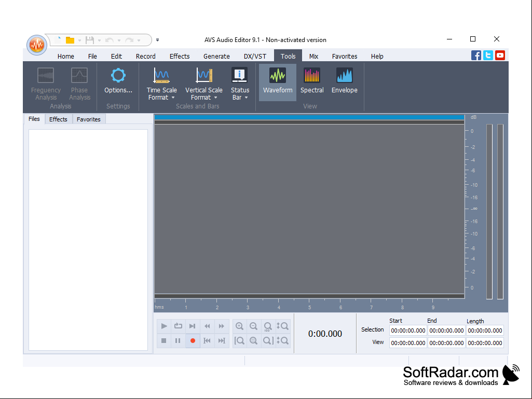Pause playback

click(178, 341)
